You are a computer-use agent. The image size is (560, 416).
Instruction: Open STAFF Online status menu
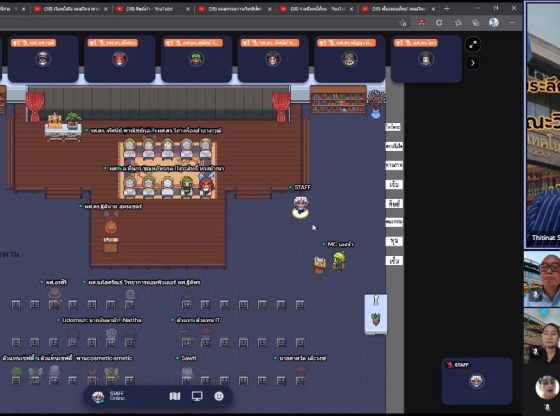pyautogui.click(x=108, y=396)
